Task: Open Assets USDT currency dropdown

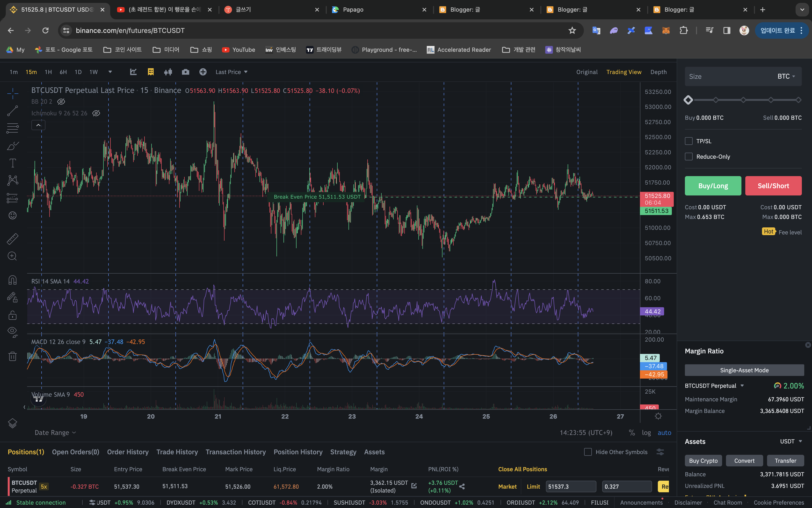Action: coord(791,441)
